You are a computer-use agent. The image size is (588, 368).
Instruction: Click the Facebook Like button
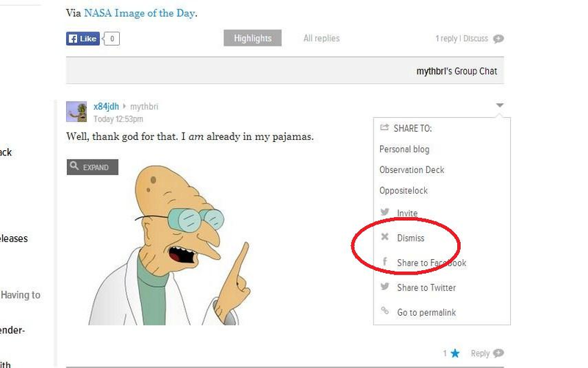click(83, 39)
